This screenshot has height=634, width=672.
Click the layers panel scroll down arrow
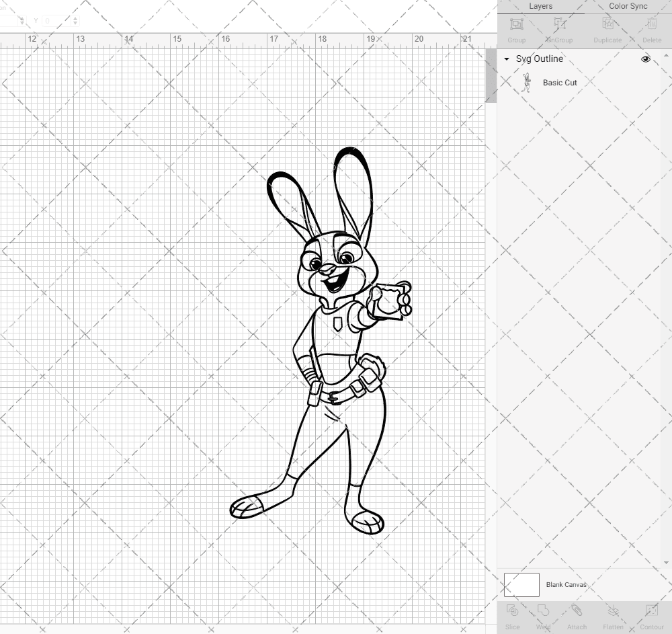[x=665, y=563]
